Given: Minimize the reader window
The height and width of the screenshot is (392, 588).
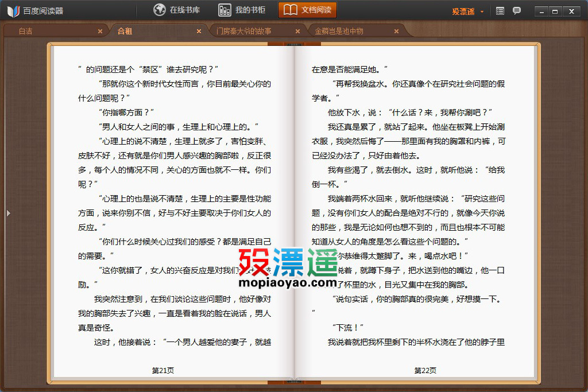Looking at the screenshot, I should click(541, 11).
